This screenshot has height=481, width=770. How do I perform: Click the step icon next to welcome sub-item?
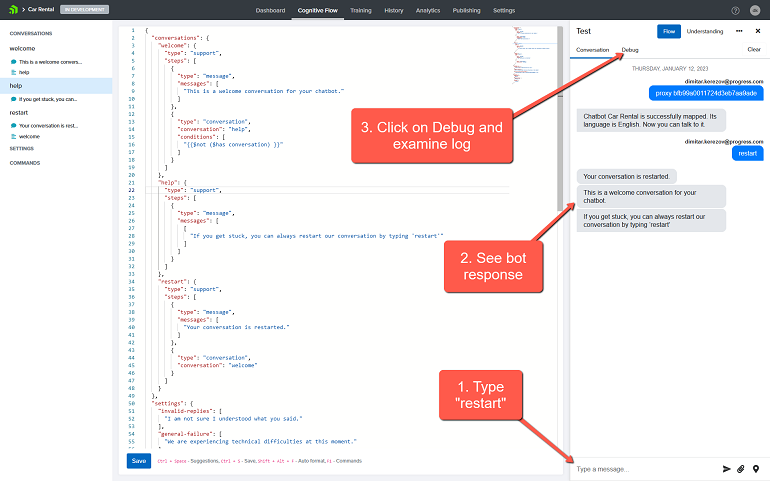click(x=13, y=137)
